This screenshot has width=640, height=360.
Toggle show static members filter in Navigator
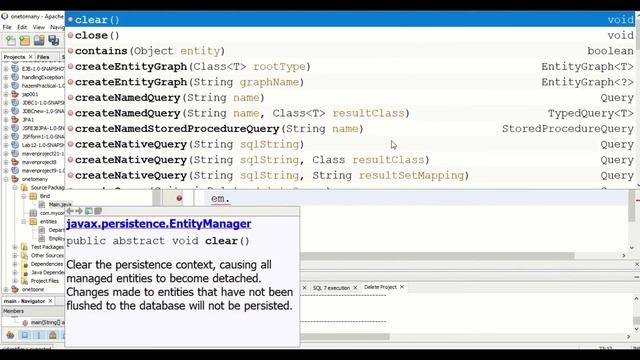pos(39,335)
